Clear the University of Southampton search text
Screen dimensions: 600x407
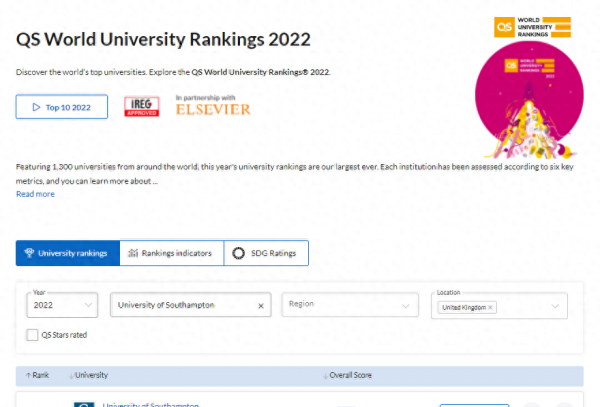click(261, 306)
